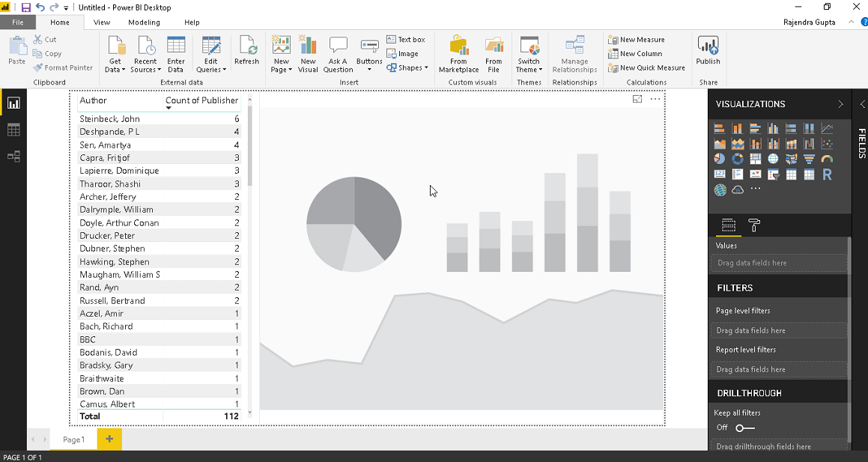Toggle Keep all filters switch

coord(744,428)
